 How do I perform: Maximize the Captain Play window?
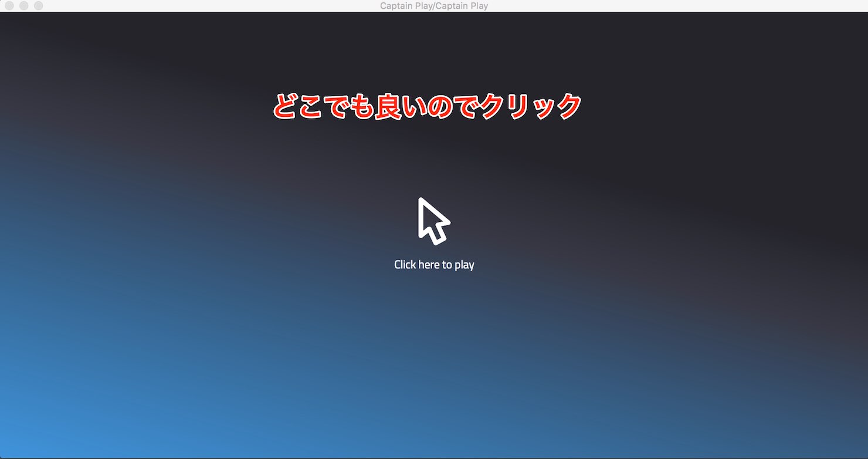click(x=39, y=6)
